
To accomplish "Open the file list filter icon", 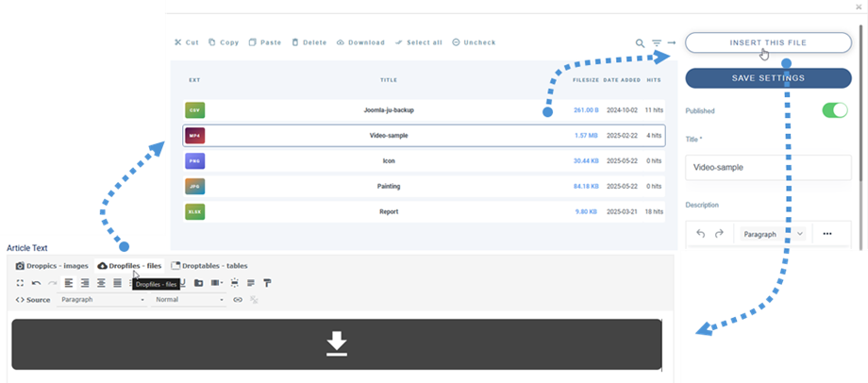I will tap(656, 43).
